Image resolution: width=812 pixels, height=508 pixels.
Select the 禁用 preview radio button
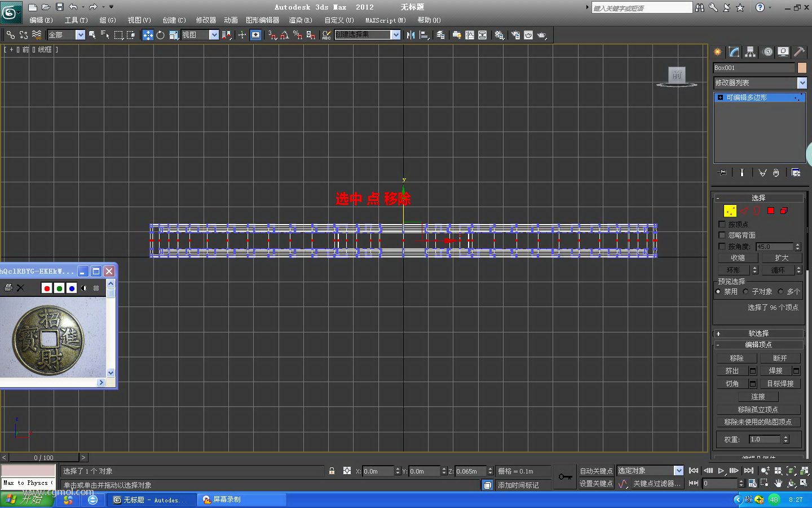[x=718, y=292]
